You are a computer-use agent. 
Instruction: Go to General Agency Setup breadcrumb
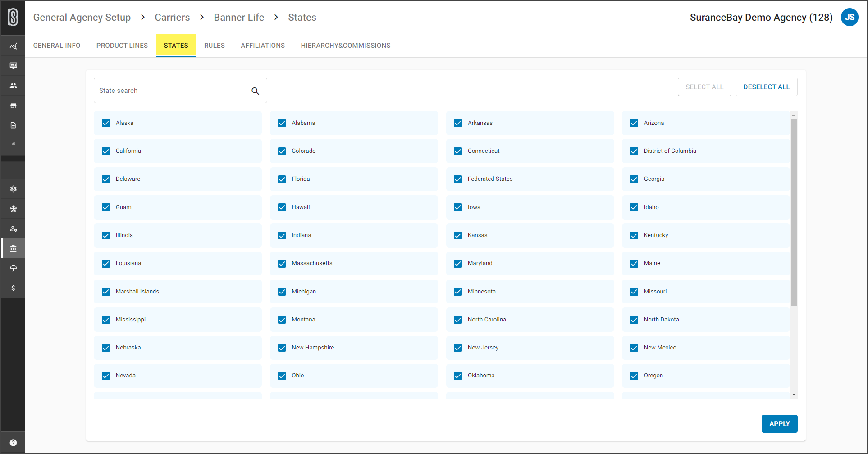coord(82,18)
